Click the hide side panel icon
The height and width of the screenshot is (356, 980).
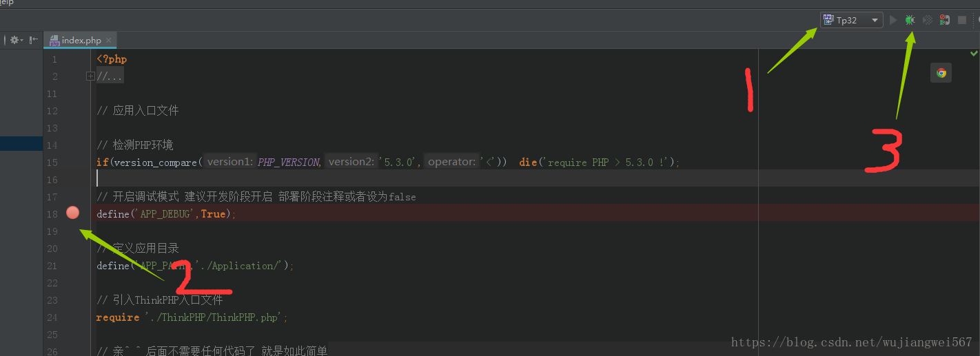[34, 40]
